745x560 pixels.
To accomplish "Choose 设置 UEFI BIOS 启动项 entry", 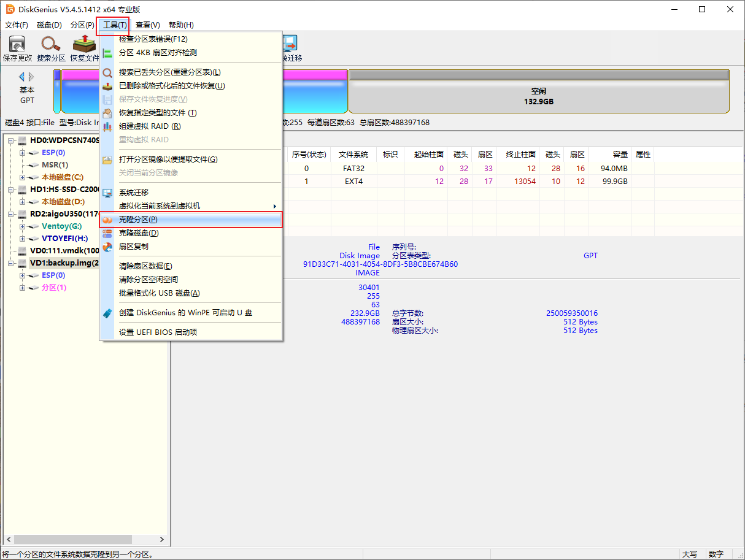I will (x=191, y=332).
